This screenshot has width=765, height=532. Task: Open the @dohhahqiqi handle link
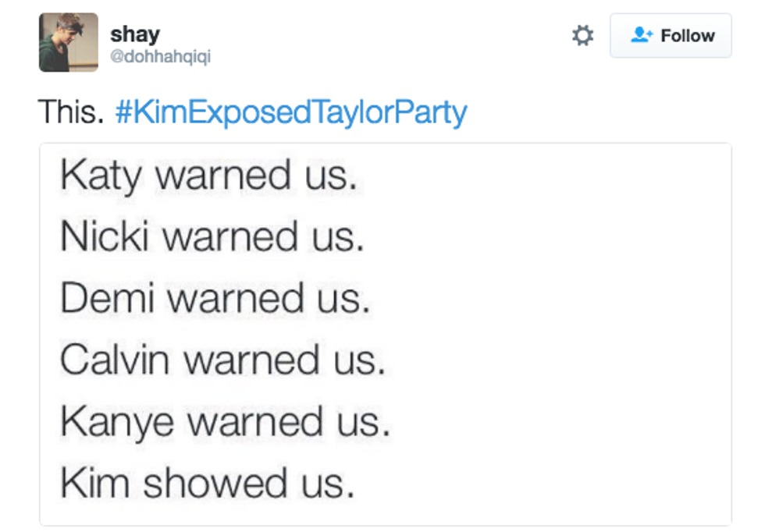(160, 57)
